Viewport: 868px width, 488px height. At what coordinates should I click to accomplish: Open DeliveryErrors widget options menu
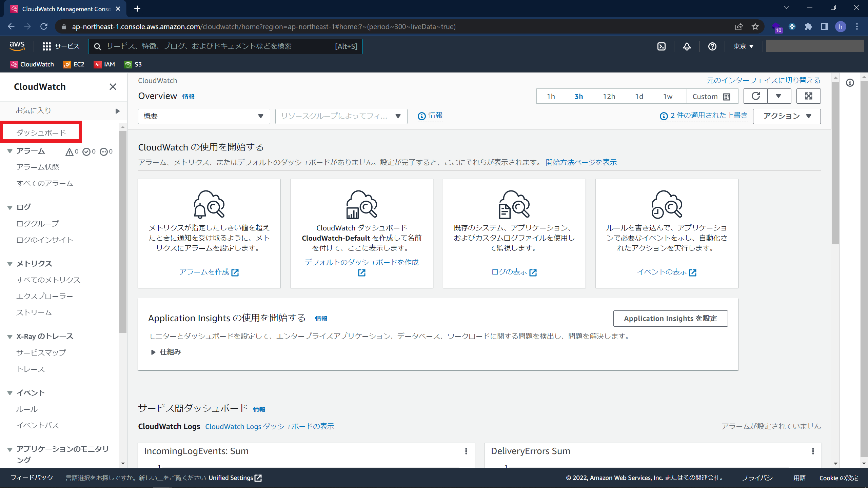[813, 451]
